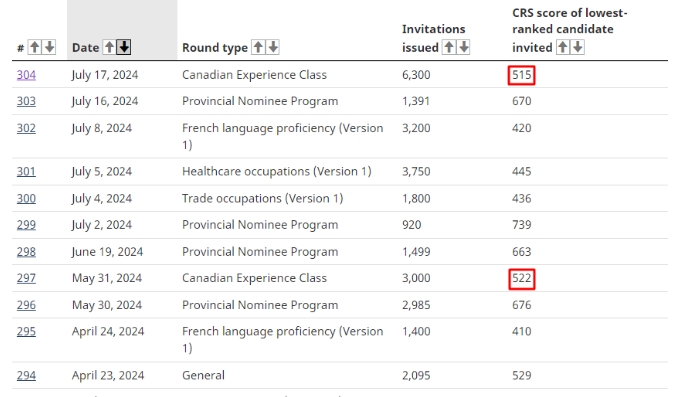Open draw number 295 link
The width and height of the screenshot is (681, 397).
pos(26,331)
